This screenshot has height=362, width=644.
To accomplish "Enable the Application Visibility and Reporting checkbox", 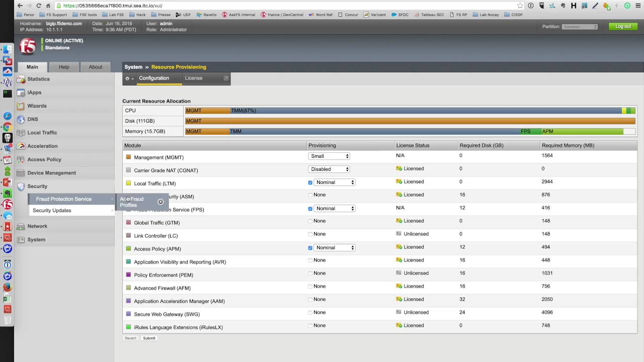I will coord(310,260).
